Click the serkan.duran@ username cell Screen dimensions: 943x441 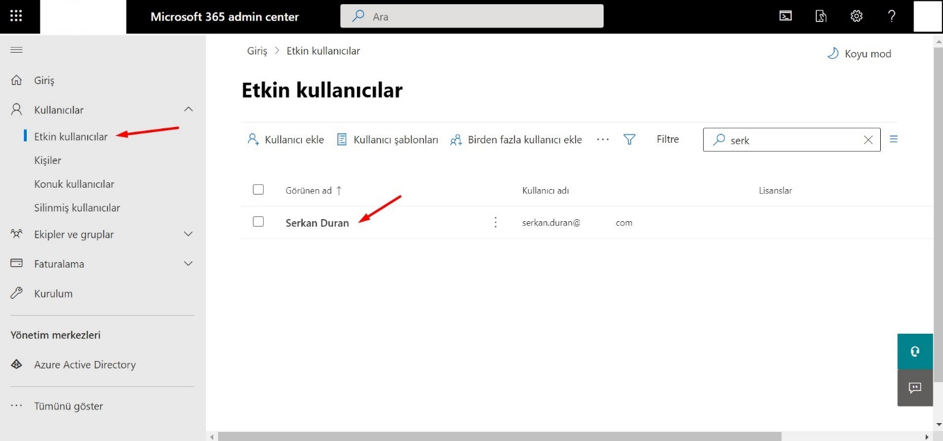tap(577, 223)
